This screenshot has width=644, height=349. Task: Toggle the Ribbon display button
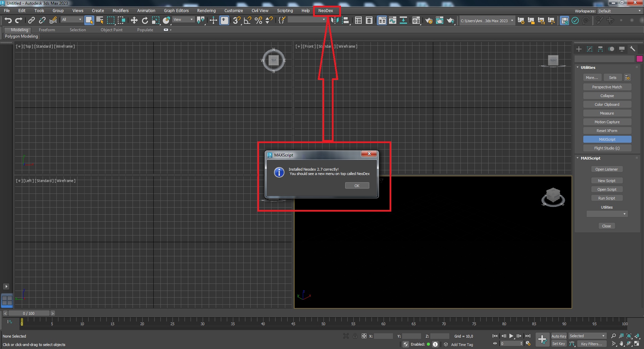point(382,20)
